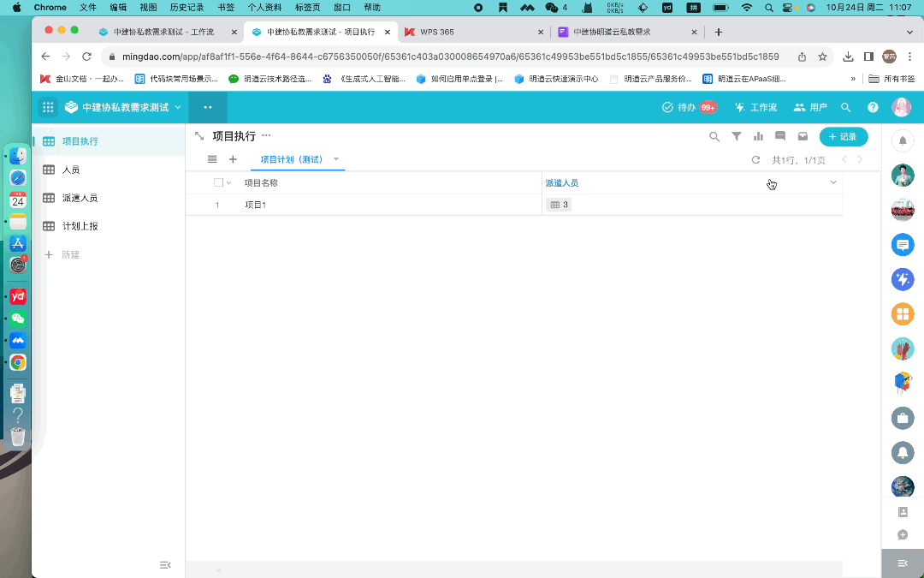Viewport: 924px width, 578px height.
Task: Click 新建 to create a new worksheet
Action: (70, 255)
